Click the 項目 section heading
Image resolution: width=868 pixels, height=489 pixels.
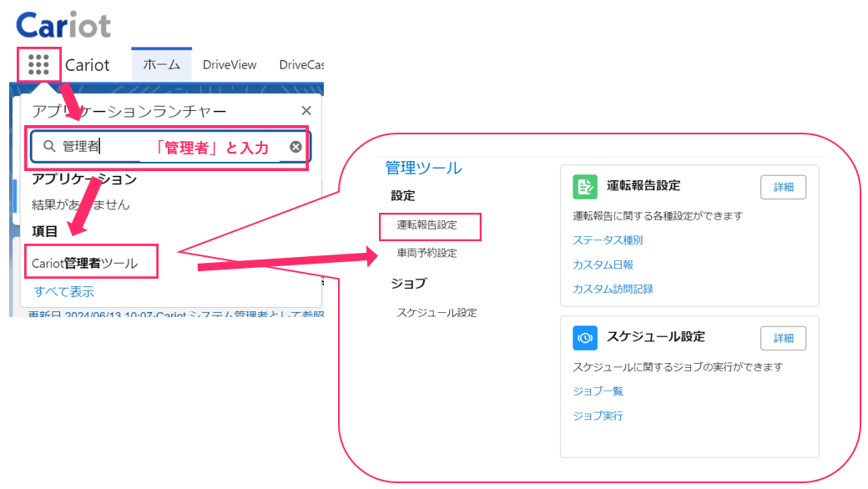pyautogui.click(x=45, y=231)
